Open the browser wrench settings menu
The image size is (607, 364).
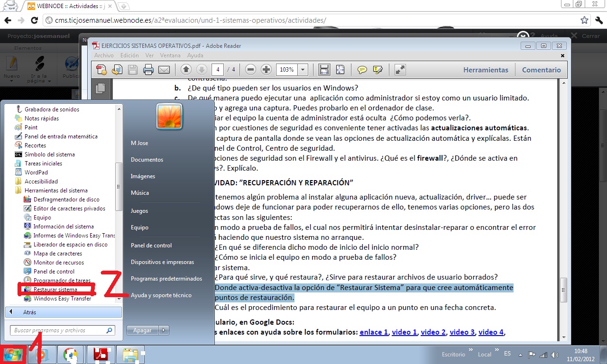tap(598, 20)
